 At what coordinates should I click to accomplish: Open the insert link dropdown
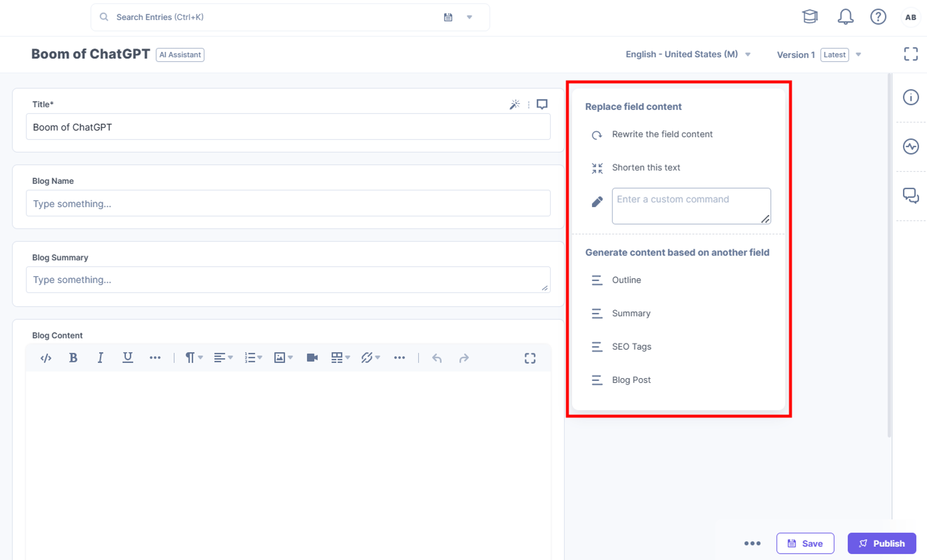pyautogui.click(x=371, y=358)
